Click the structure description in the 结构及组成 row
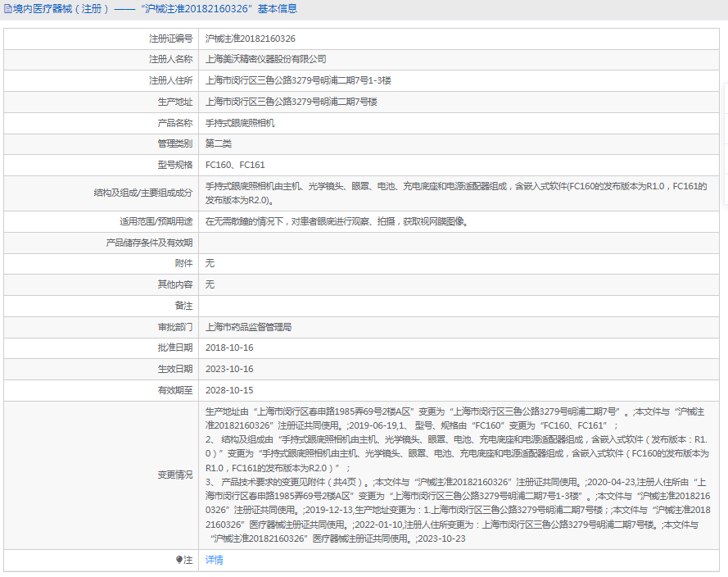Screen dimensions: 728x577 (456, 193)
